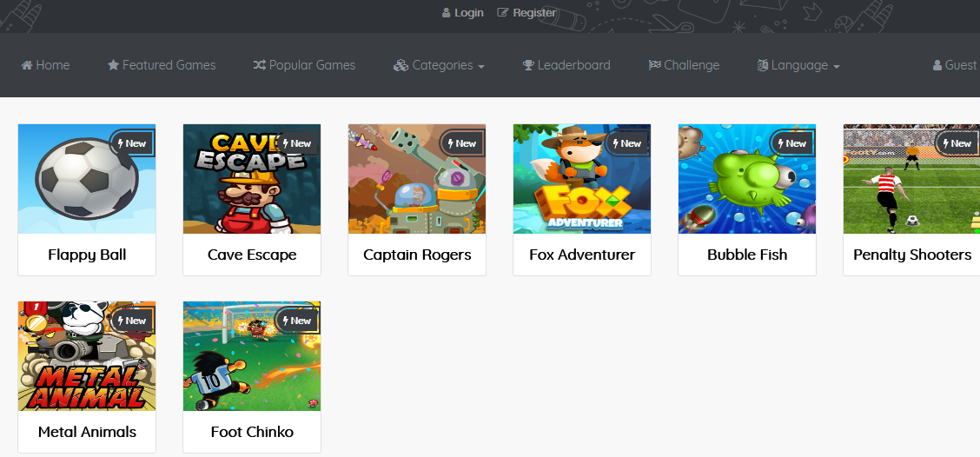The height and width of the screenshot is (457, 980).
Task: Click the Guest user icon
Action: click(x=937, y=65)
